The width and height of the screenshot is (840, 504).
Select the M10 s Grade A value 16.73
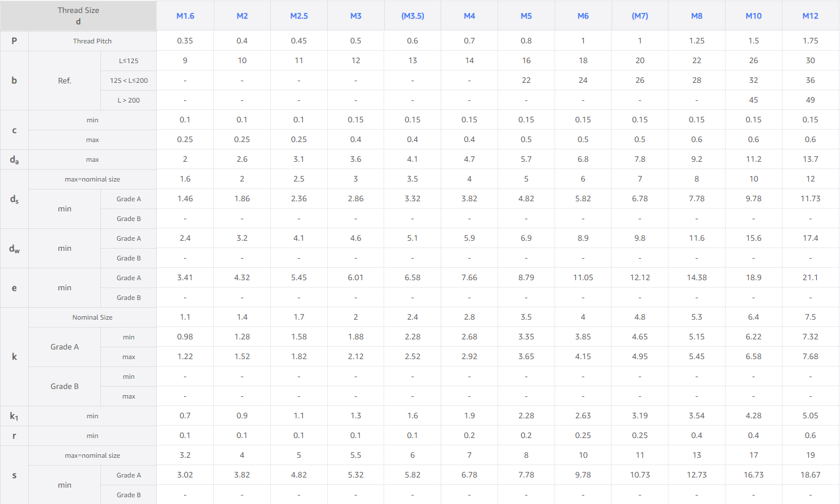(754, 475)
